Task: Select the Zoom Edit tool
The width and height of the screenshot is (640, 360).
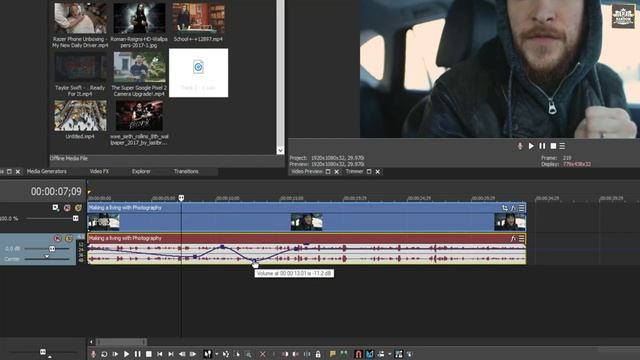Action: click(x=248, y=354)
